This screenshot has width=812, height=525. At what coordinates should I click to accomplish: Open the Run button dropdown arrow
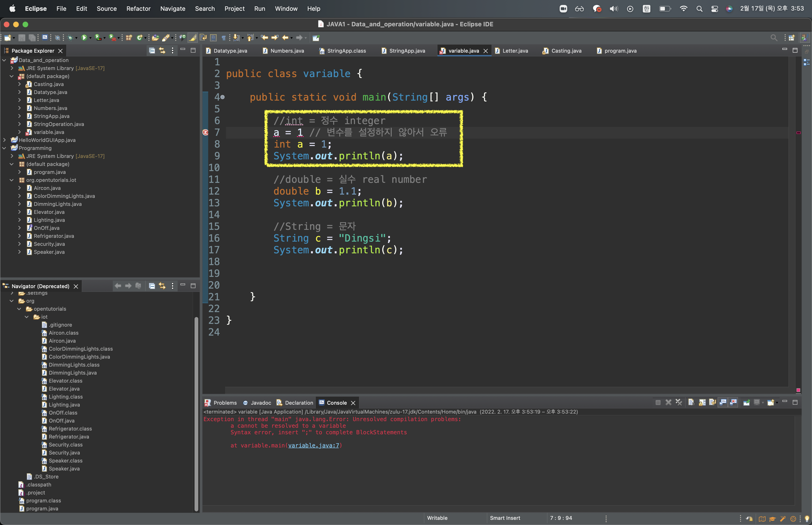click(91, 38)
